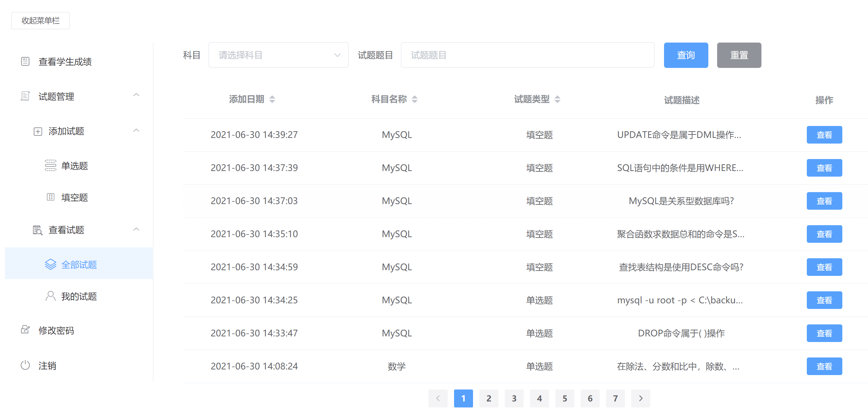Screen dimensions: 868x418
Task: Click date cell 2021-06-30 14:37:39
Action: [x=254, y=168]
